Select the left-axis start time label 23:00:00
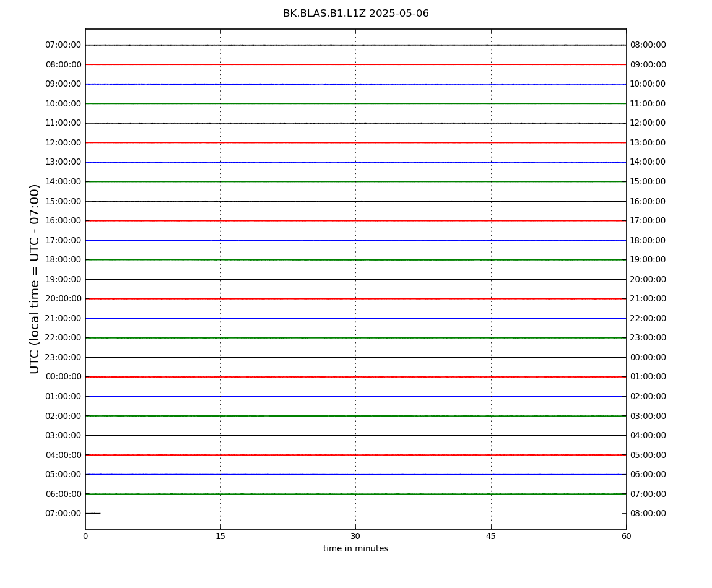 (x=64, y=357)
